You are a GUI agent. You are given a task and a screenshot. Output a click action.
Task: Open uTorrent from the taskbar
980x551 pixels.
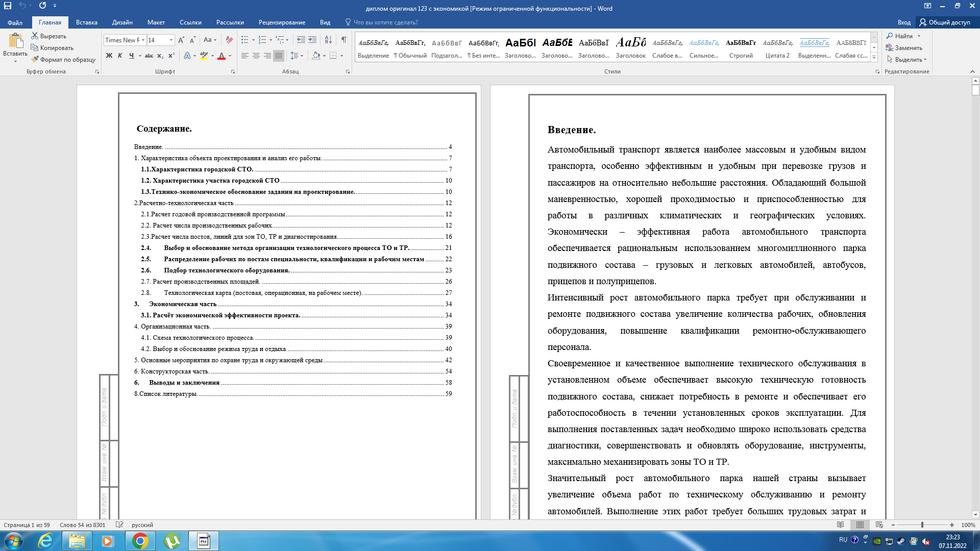(x=172, y=541)
